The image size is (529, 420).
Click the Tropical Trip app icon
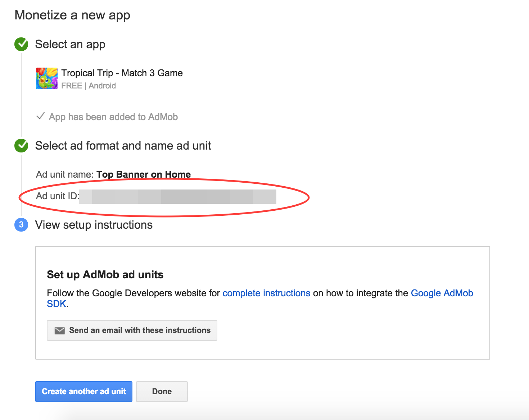tap(47, 78)
